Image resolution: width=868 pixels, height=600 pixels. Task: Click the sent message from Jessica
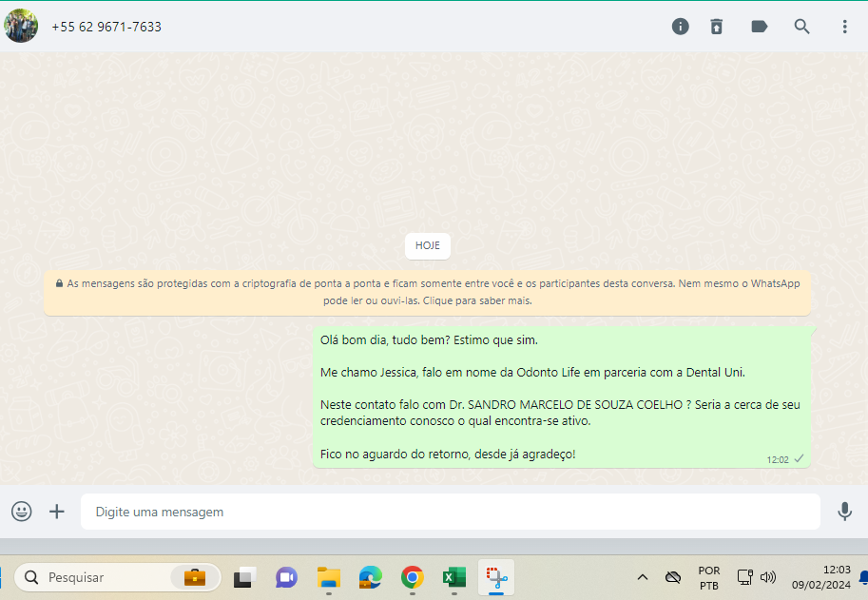pyautogui.click(x=562, y=397)
